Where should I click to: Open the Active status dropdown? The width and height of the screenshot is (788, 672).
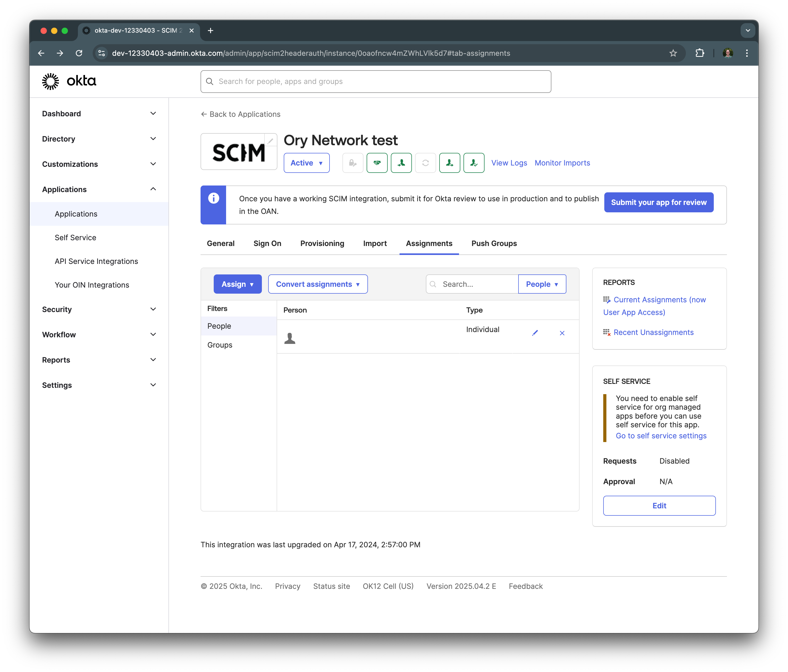tap(306, 163)
